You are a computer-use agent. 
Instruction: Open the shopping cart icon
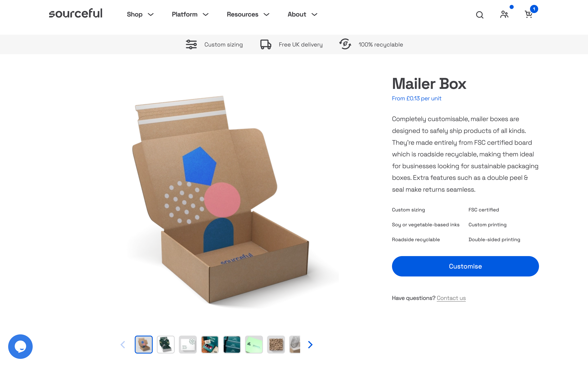click(x=528, y=14)
